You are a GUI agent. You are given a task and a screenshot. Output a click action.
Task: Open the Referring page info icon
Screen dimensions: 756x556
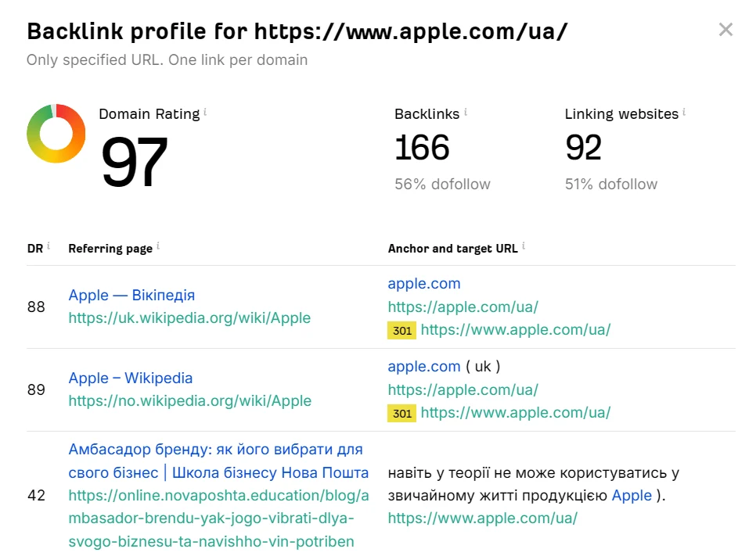[158, 246]
